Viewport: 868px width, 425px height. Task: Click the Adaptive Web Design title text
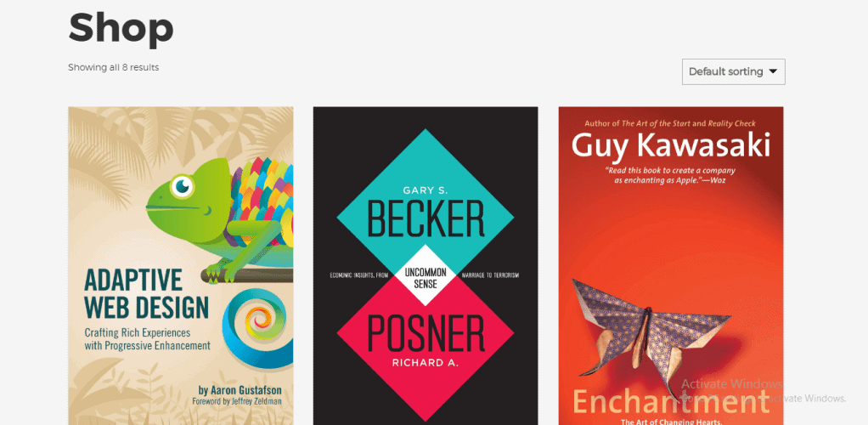146,294
